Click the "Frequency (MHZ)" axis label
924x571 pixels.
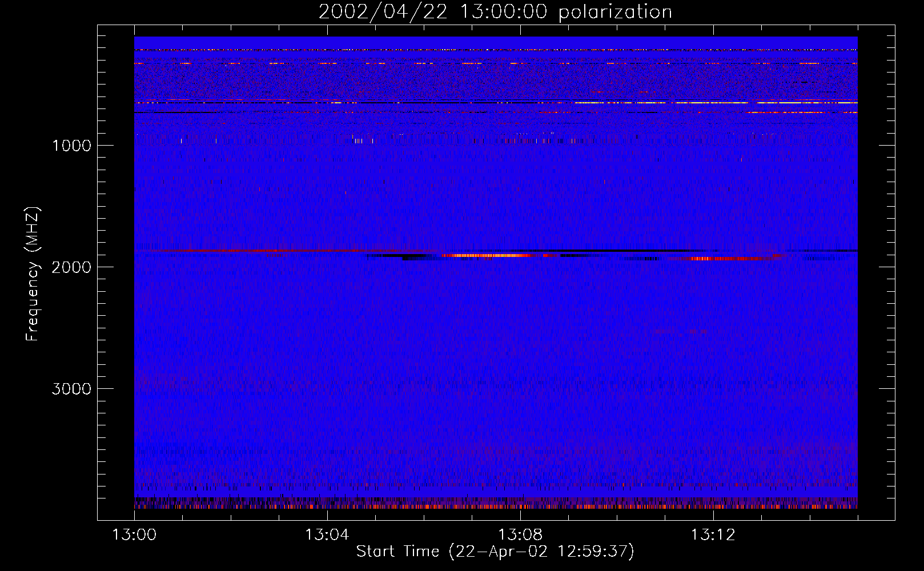[x=33, y=274]
